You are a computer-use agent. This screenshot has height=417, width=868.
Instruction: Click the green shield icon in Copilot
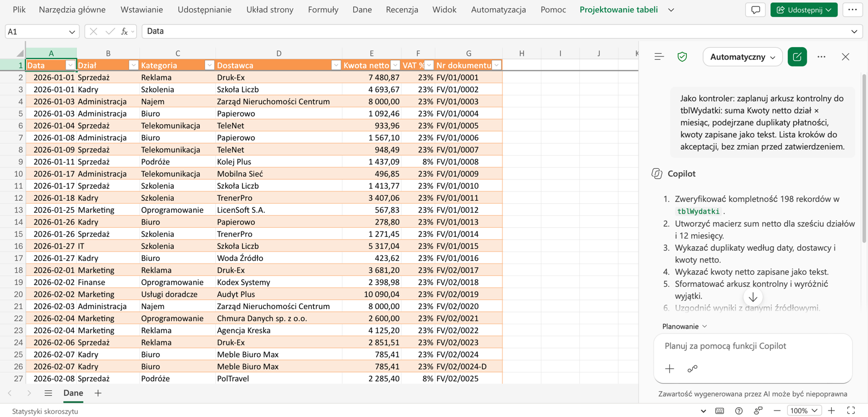[682, 56]
